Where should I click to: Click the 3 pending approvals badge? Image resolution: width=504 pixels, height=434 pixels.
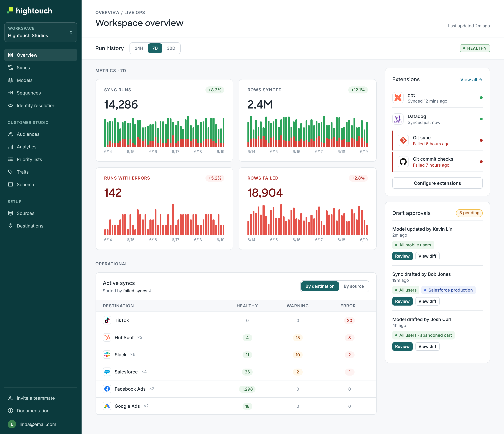[x=469, y=213]
